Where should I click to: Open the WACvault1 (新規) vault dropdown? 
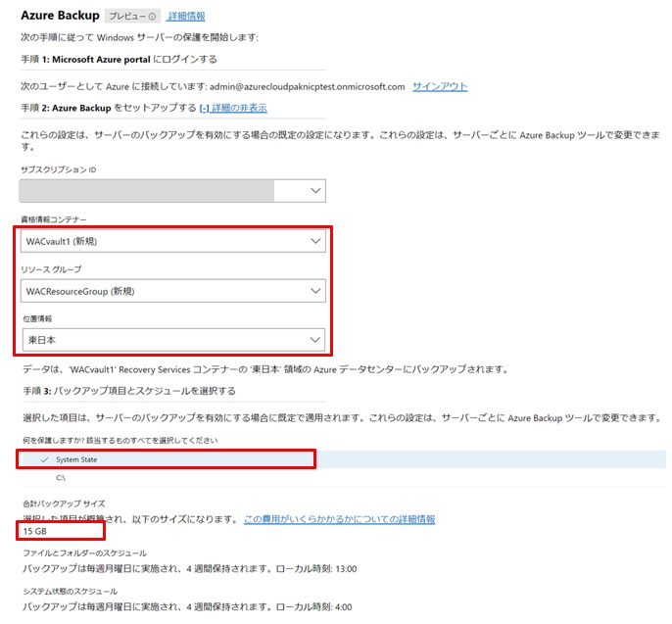pos(173,241)
